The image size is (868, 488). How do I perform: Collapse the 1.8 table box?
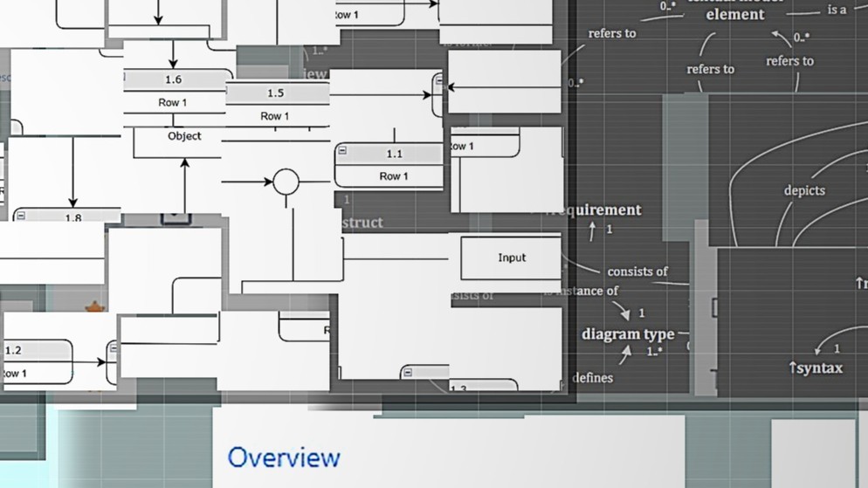[x=21, y=216]
